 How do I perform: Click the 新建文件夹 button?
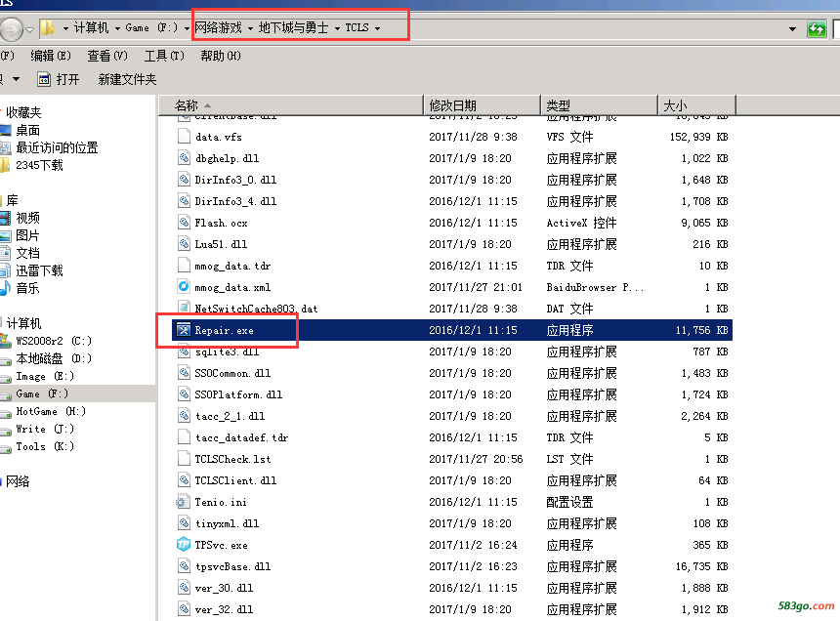coord(128,80)
